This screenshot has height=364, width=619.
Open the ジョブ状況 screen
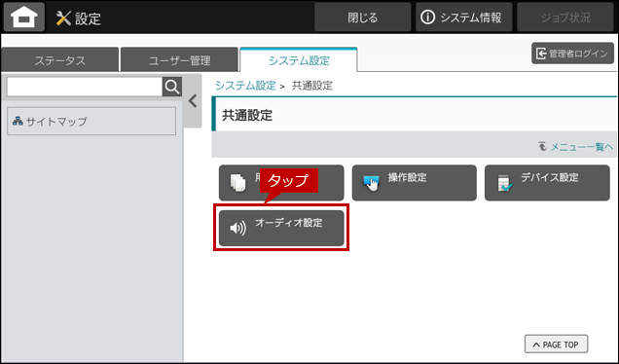[x=565, y=17]
